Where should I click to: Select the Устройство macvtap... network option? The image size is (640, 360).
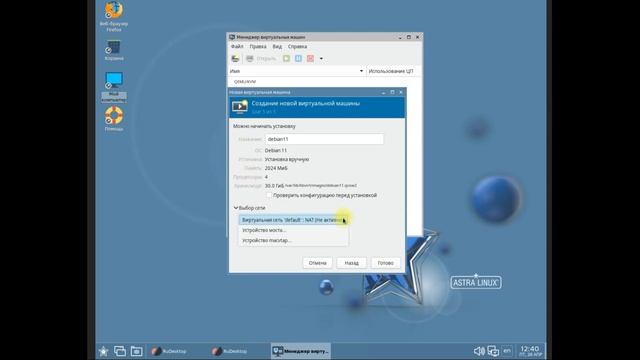(293, 240)
